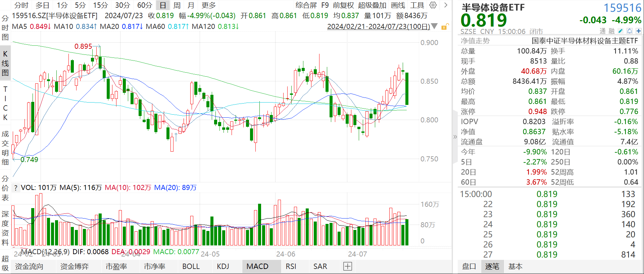
Task: Click date range 2024/02/21-2024/07/23 link
Action: coord(379,27)
